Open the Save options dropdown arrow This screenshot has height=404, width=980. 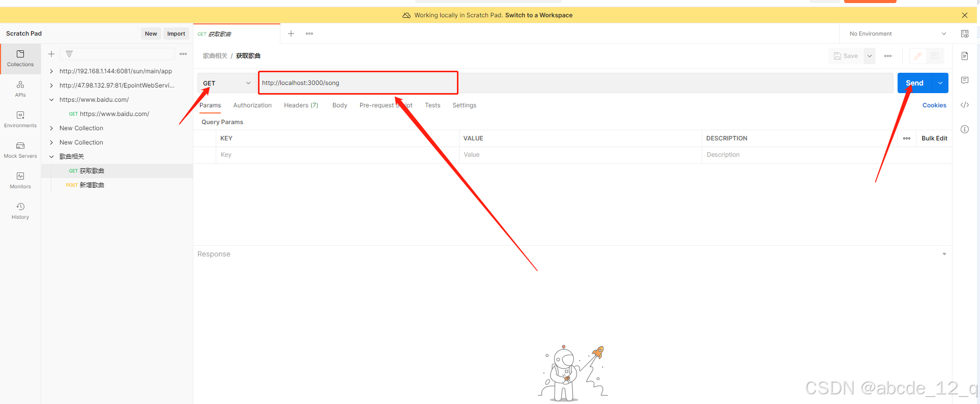coord(870,56)
